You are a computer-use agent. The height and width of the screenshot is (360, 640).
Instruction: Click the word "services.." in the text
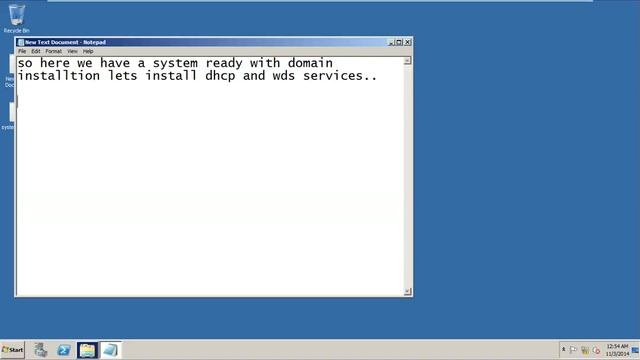tap(340, 76)
